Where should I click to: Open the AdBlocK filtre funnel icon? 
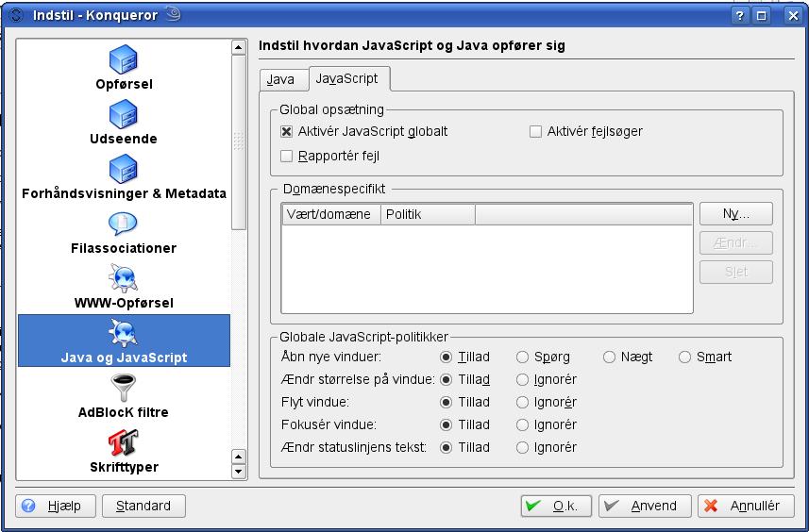coord(124,389)
